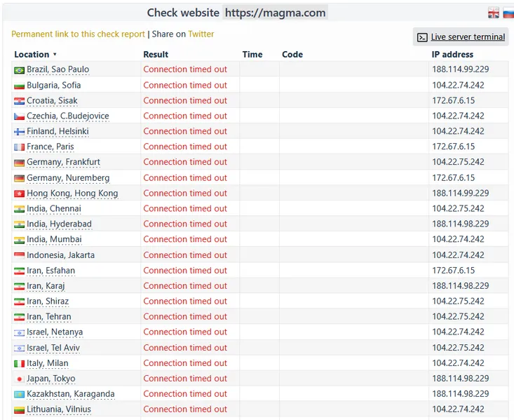Click the Hong Kong flag icon
Viewport: 514px width, 420px height.
[19, 194]
